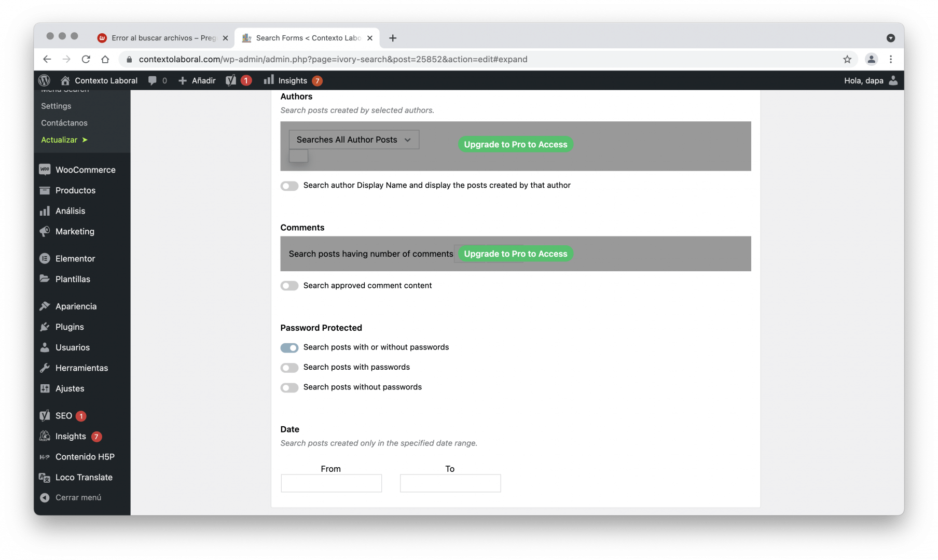
Task: Click Upgrade to Pro in Authors section
Action: coord(516,144)
